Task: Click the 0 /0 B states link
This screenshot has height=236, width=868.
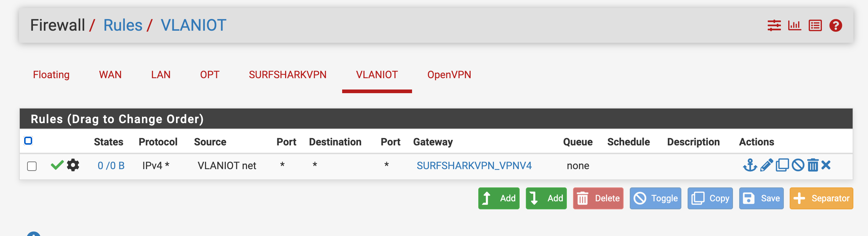Action: click(111, 166)
